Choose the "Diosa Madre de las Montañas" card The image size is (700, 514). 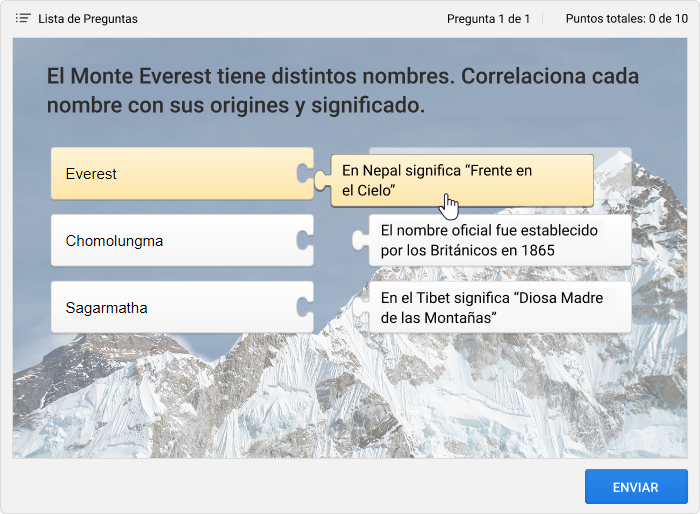click(x=500, y=308)
